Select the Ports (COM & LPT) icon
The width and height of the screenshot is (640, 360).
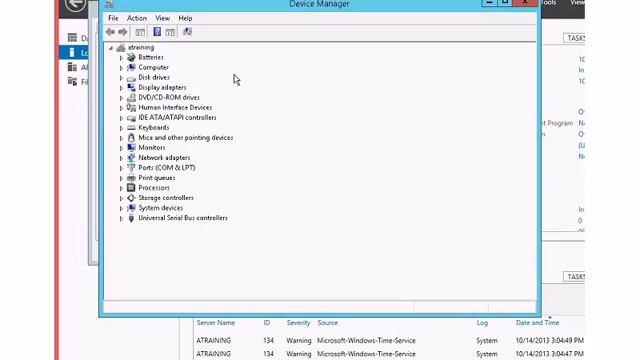131,168
